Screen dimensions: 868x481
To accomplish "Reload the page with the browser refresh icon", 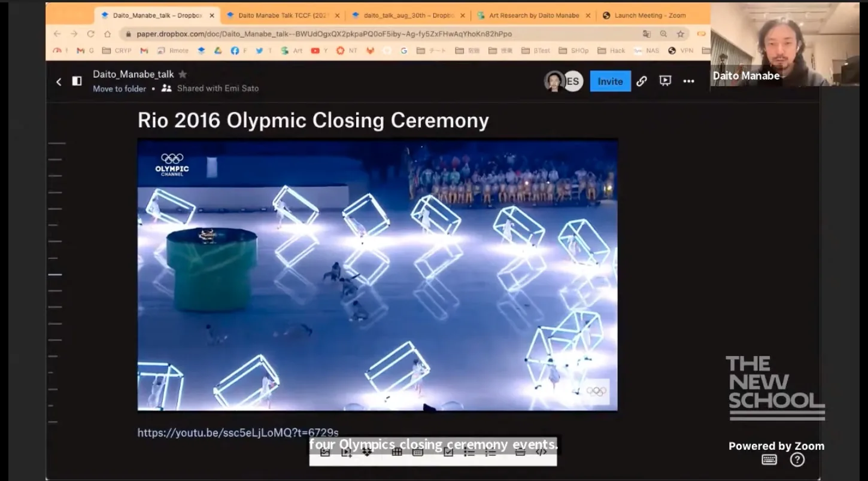I will pyautogui.click(x=90, y=34).
